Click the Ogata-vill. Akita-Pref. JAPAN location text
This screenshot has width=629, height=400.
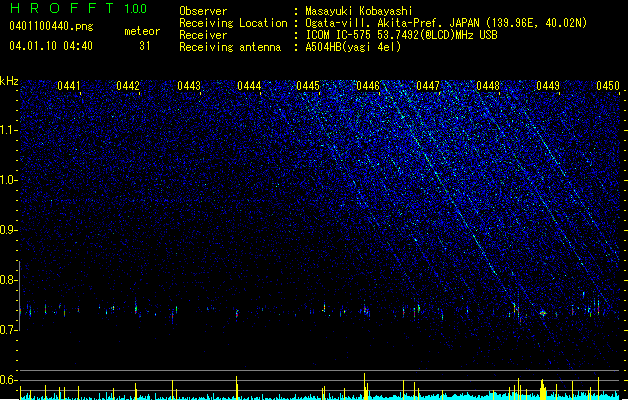[446, 23]
